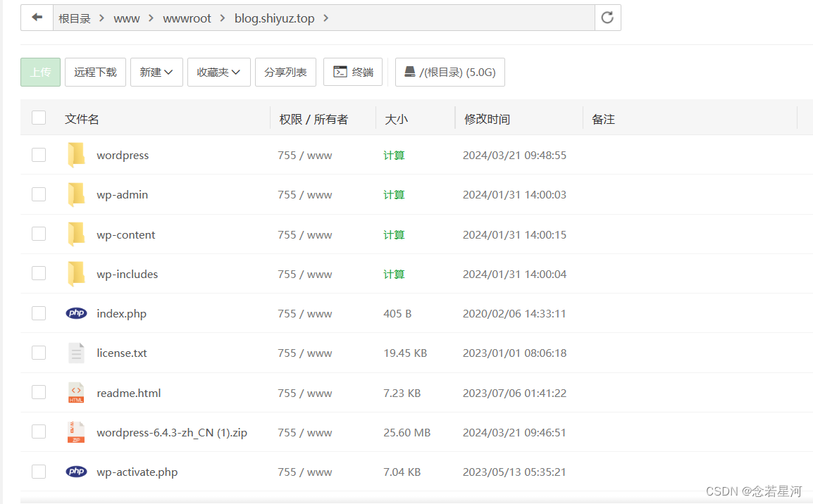Click the license.txt text file icon
Image resolution: width=813 pixels, height=504 pixels.
point(76,353)
